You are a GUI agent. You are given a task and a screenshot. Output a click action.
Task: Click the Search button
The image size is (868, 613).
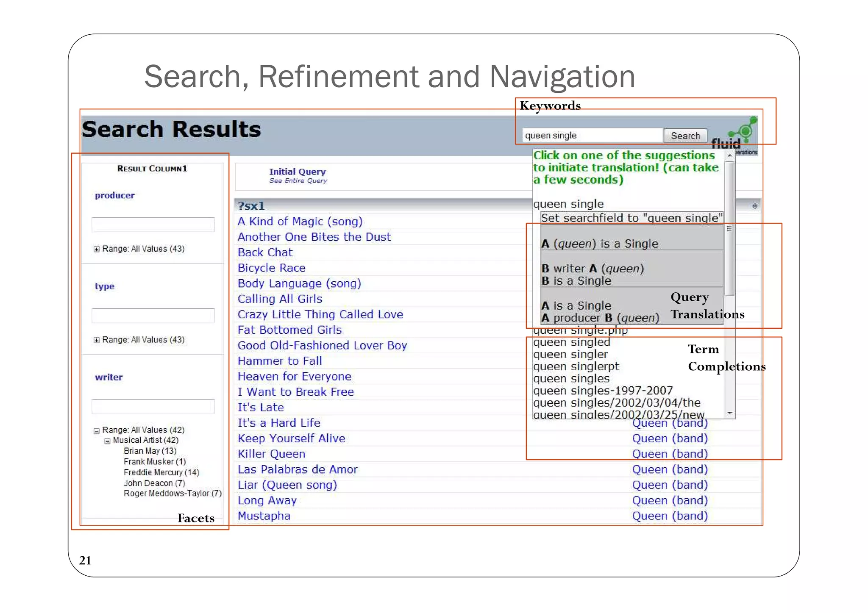[685, 136]
